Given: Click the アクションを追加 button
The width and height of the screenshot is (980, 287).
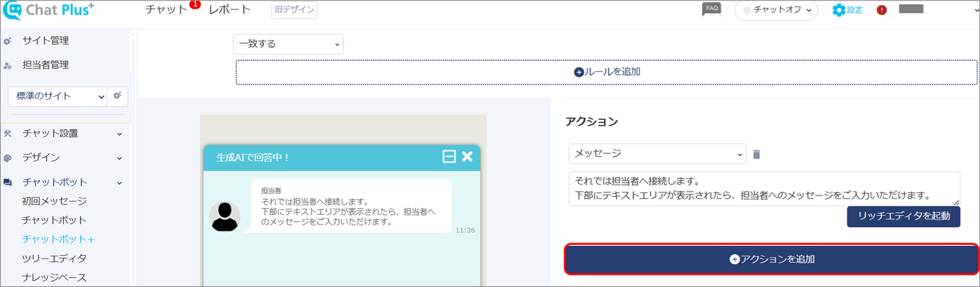Looking at the screenshot, I should pos(772,259).
